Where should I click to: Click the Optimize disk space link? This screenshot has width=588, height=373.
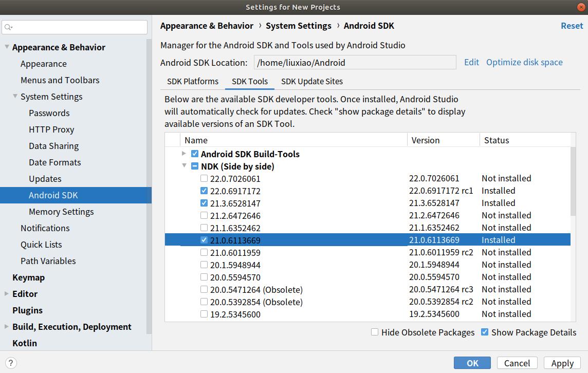point(524,62)
